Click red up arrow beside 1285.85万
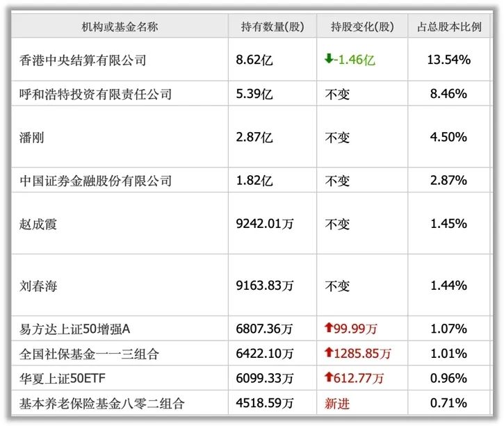The width and height of the screenshot is (504, 426). coord(329,354)
